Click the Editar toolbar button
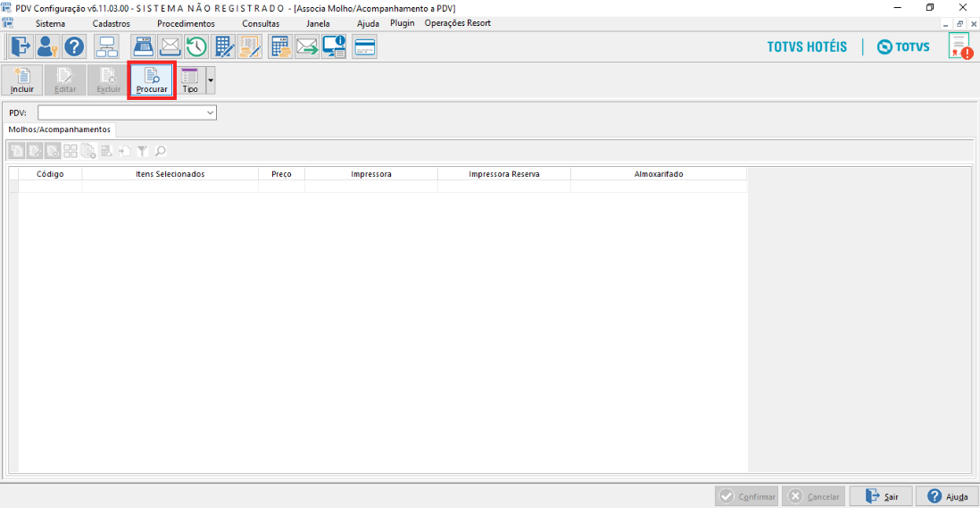 pyautogui.click(x=65, y=80)
